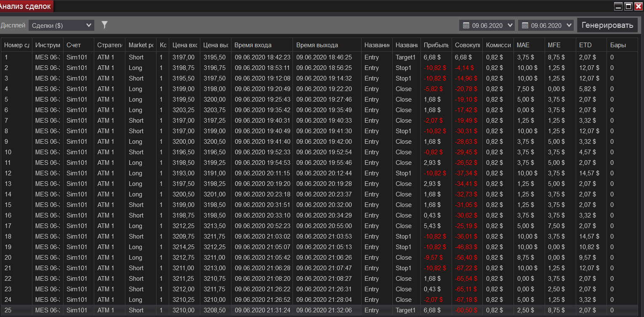Sort by the Цена вы column header
The image size is (644, 317).
click(x=216, y=45)
